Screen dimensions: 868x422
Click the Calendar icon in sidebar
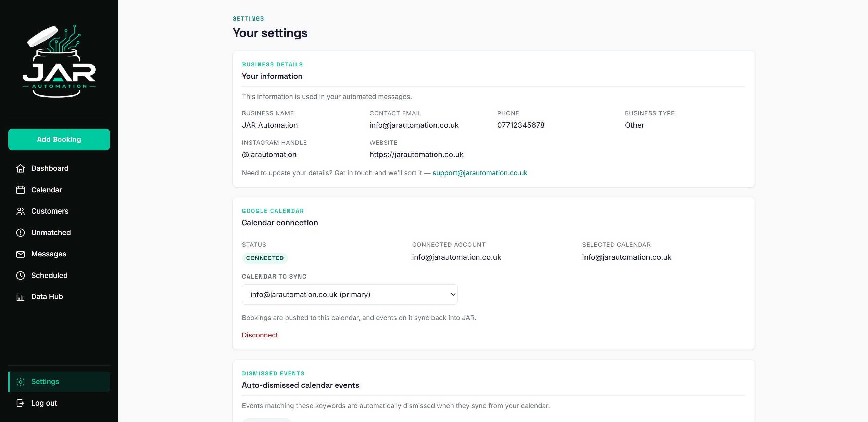click(21, 190)
